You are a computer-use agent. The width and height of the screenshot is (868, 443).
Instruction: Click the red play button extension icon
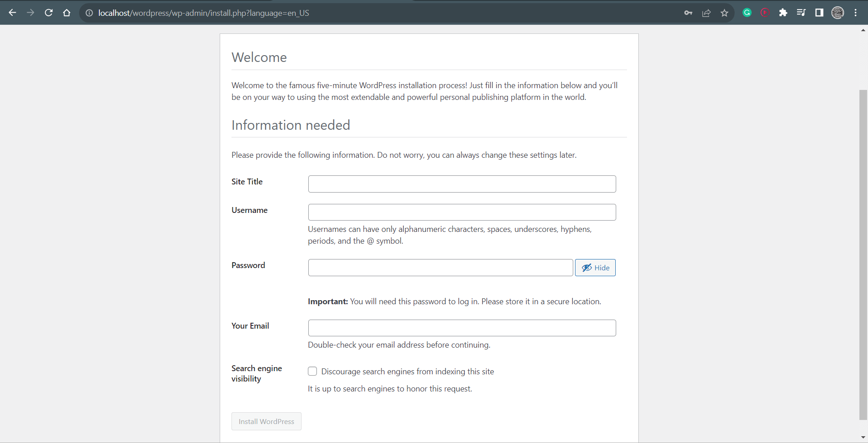click(x=765, y=13)
